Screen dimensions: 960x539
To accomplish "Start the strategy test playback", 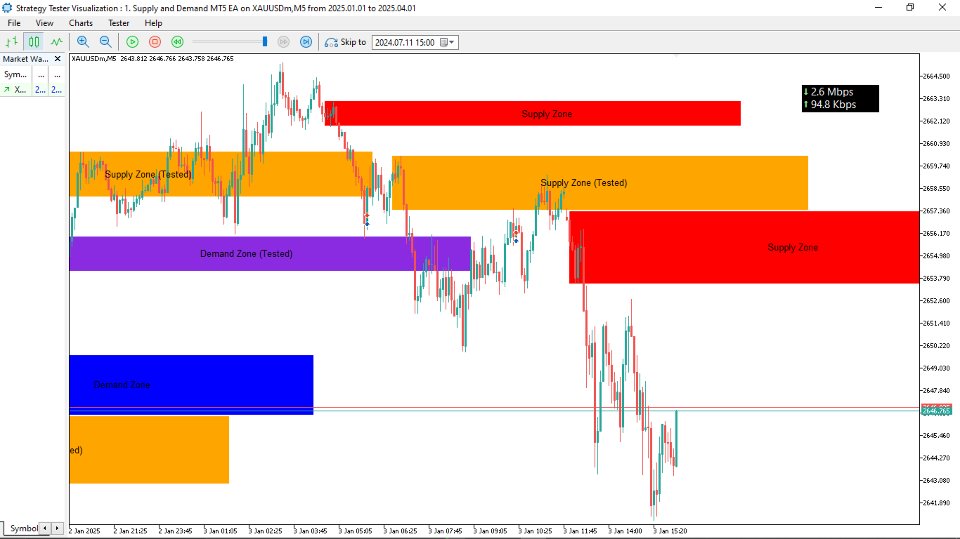I will click(132, 42).
